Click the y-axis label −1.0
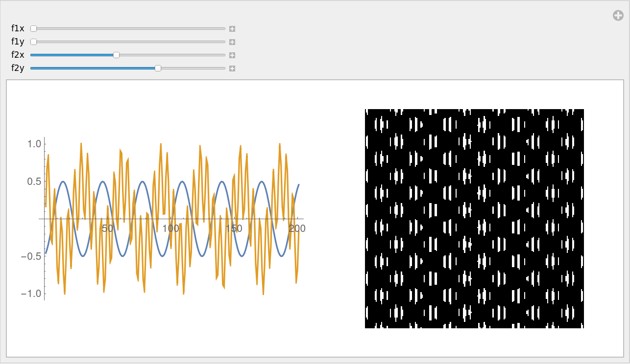 point(31,294)
